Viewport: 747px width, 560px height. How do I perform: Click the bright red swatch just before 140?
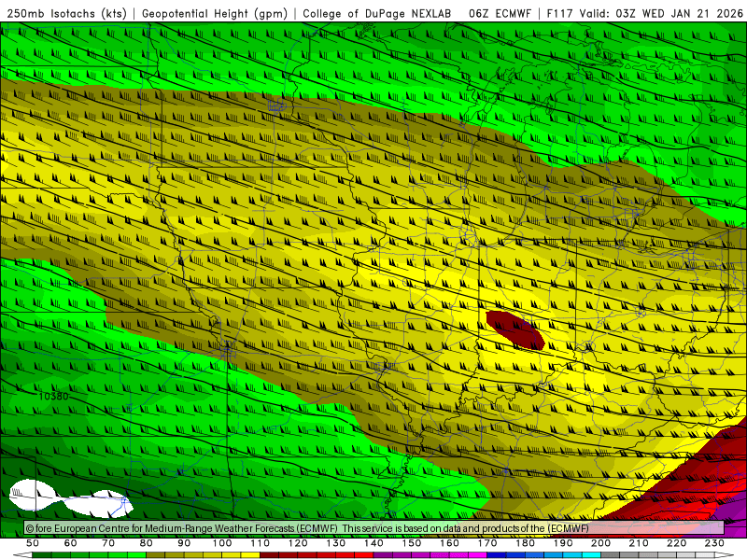click(x=364, y=555)
